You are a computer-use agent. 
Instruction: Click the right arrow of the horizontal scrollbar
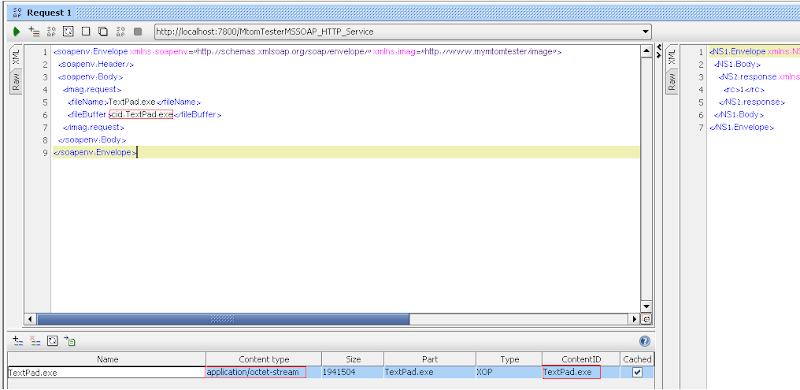635,319
